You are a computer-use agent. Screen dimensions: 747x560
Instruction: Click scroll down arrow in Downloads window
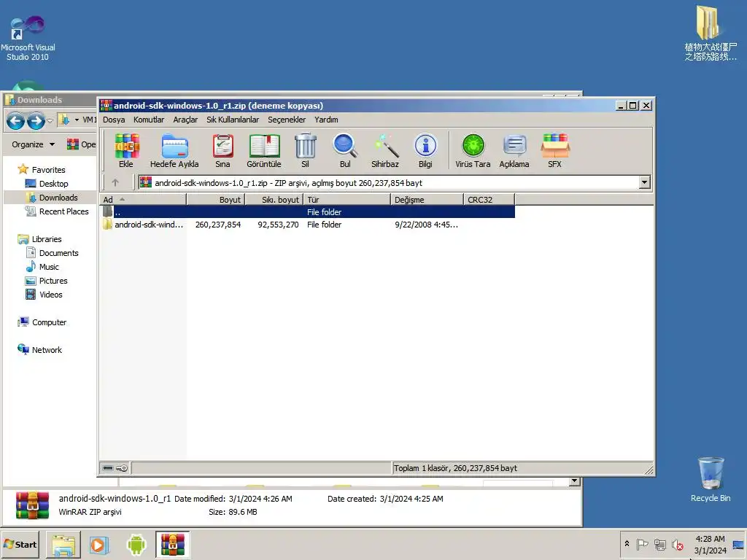[x=575, y=481]
